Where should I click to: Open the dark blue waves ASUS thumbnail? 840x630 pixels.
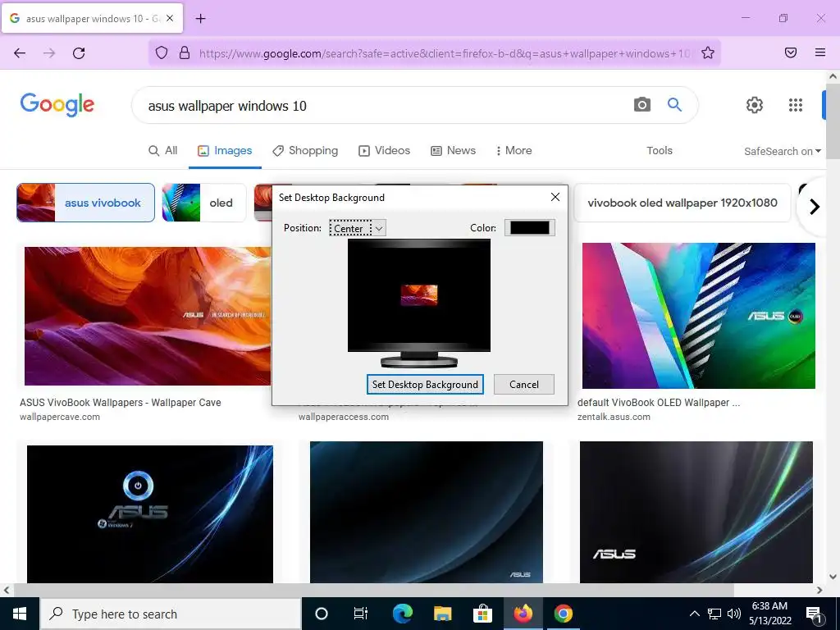pos(427,512)
